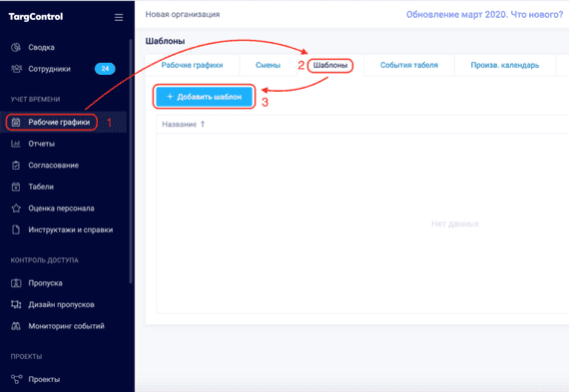Image resolution: width=569 pixels, height=392 pixels.
Task: Click the Пропуска badge icon
Action: pos(16,283)
